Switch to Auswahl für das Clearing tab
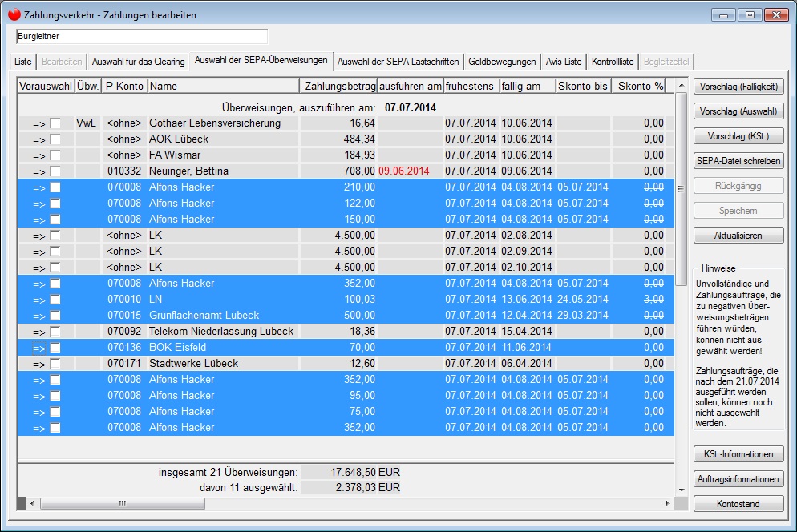The height and width of the screenshot is (532, 797). click(x=138, y=62)
